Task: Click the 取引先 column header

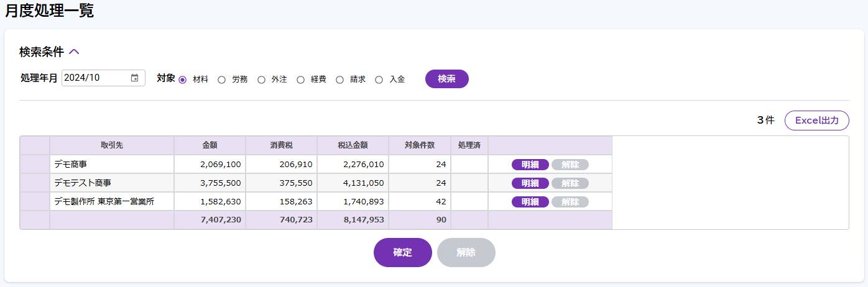Action: (112, 145)
